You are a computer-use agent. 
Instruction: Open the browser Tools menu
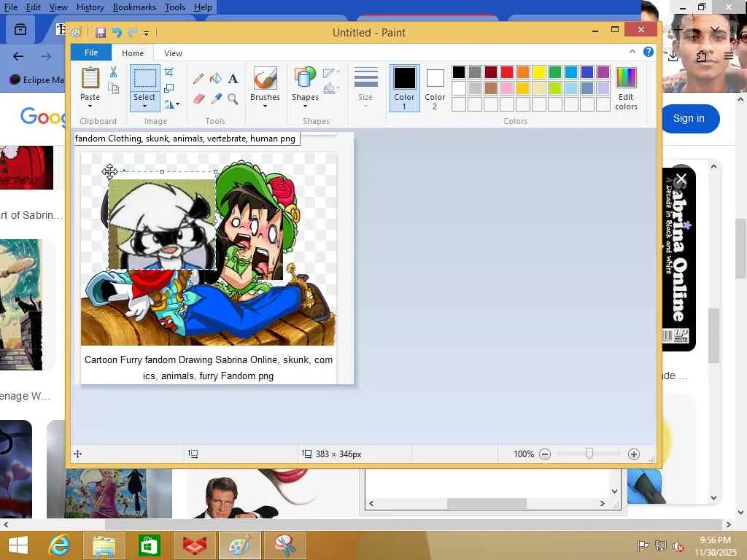[175, 7]
